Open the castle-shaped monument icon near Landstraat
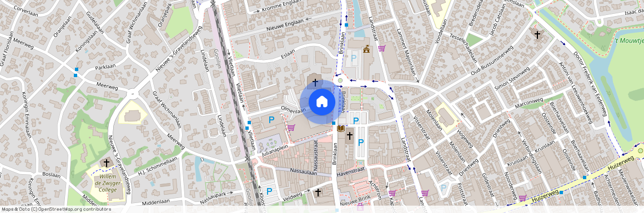This screenshot has height=213, width=644. pyautogui.click(x=366, y=49)
